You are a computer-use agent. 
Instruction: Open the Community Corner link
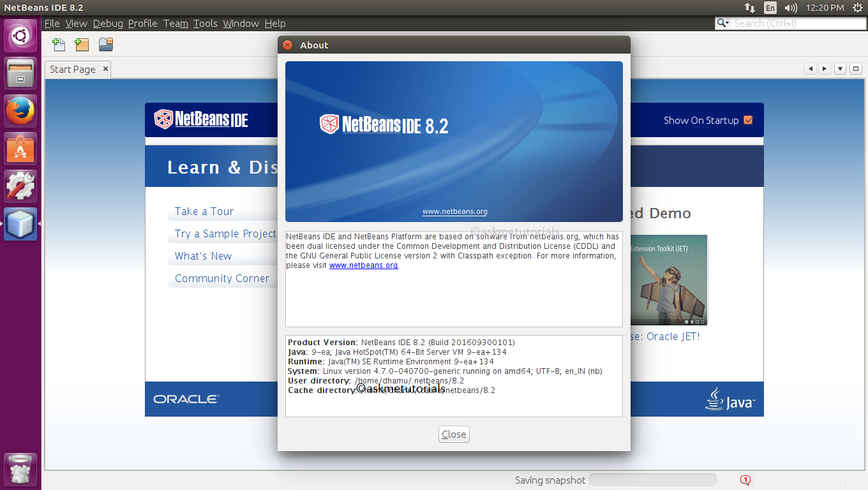point(222,278)
